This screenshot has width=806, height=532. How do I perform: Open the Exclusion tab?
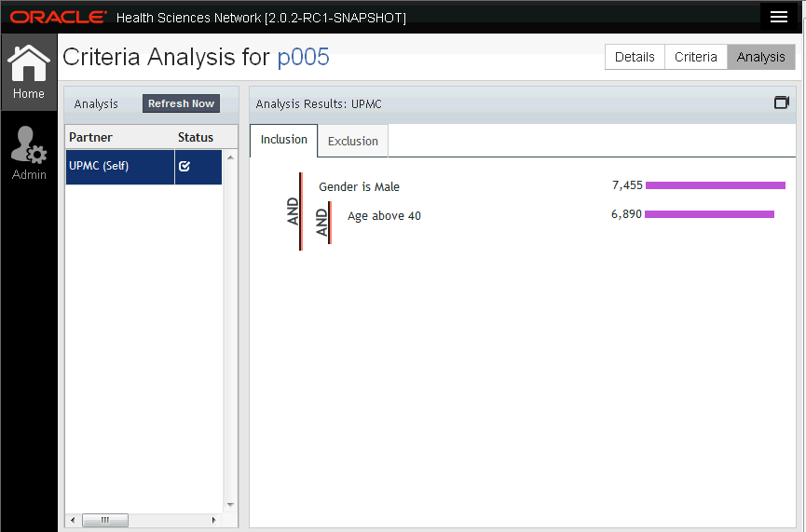coord(352,141)
